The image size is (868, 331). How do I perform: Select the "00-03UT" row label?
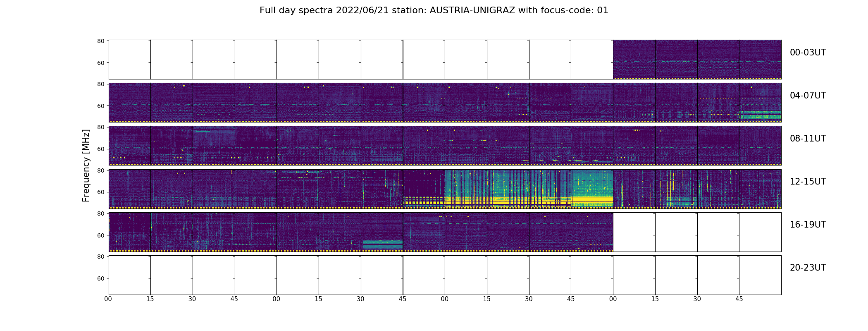808,53
